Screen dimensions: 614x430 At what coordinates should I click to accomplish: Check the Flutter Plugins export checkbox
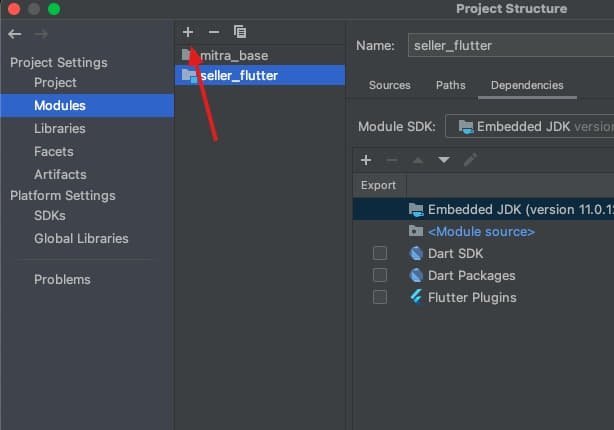(379, 297)
